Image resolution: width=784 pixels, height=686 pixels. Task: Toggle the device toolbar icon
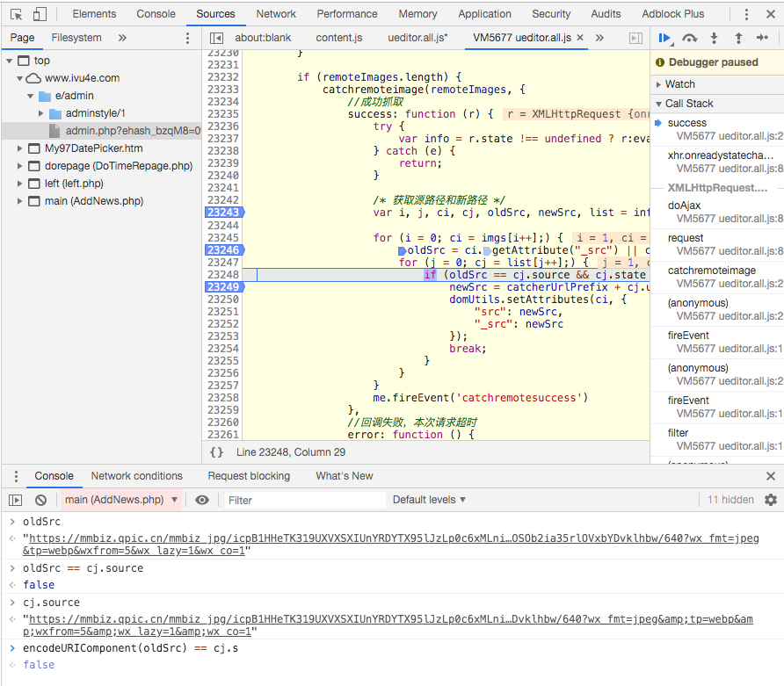pos(40,14)
